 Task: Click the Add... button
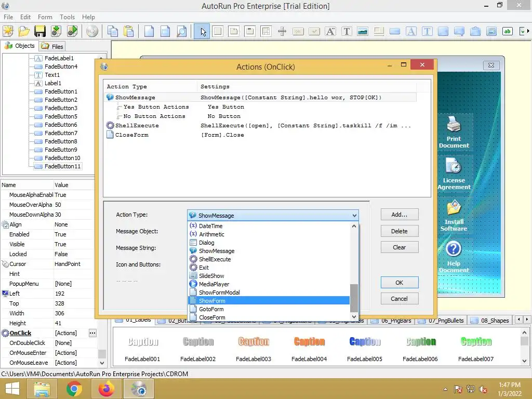coord(400,215)
